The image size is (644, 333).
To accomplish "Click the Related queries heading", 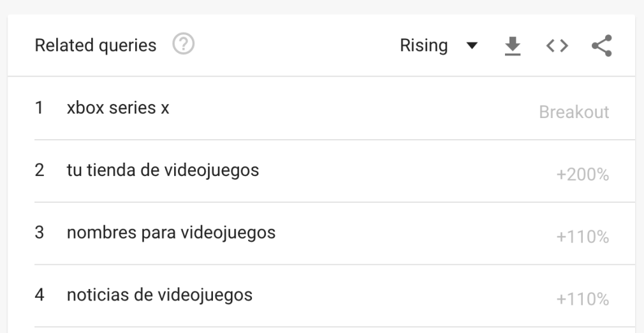I will 96,45.
